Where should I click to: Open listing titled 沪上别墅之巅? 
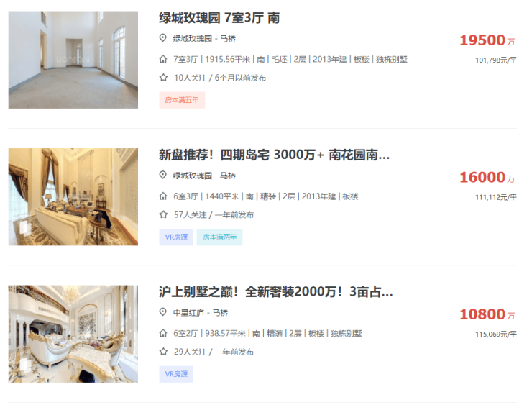point(275,291)
